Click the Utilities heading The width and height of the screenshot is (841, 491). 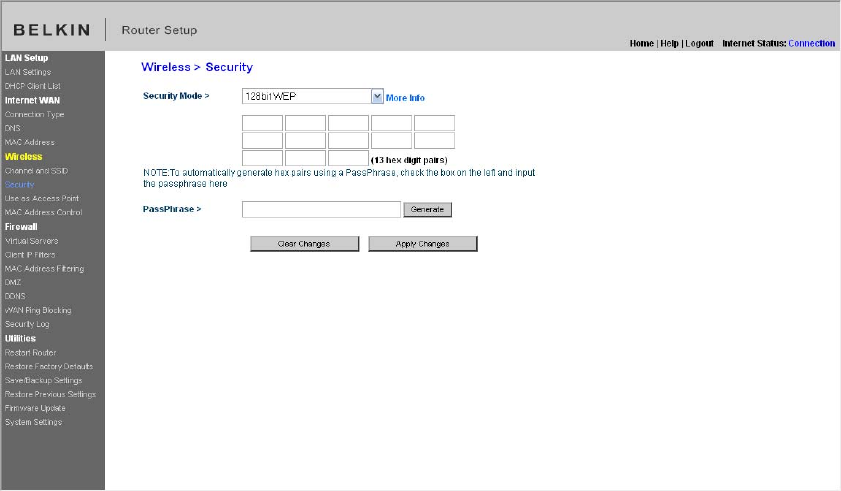click(20, 339)
